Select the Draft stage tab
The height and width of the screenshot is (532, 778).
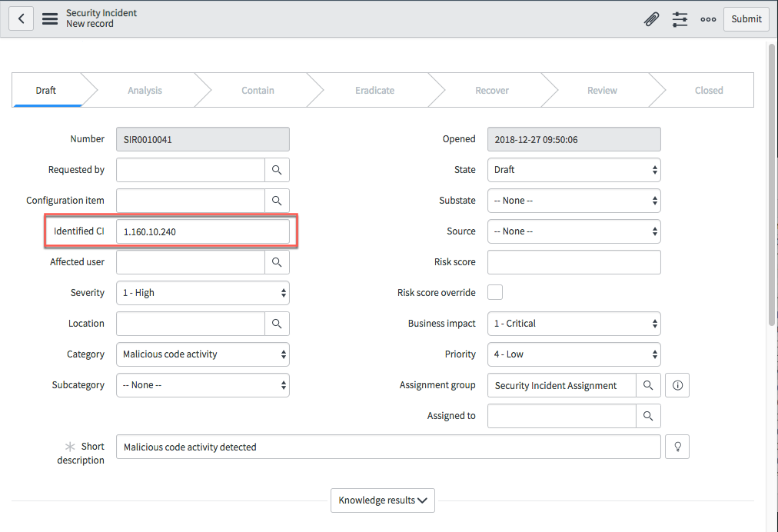(x=46, y=90)
